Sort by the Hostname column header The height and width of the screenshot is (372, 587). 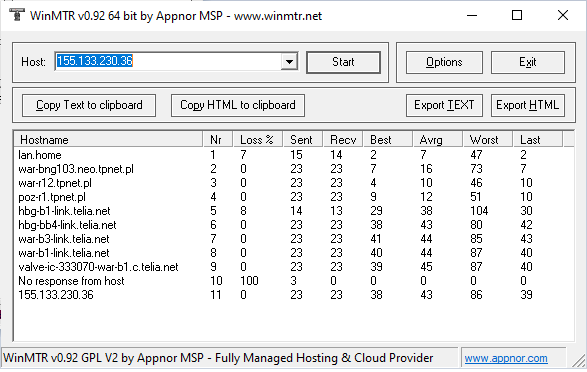[109, 140]
